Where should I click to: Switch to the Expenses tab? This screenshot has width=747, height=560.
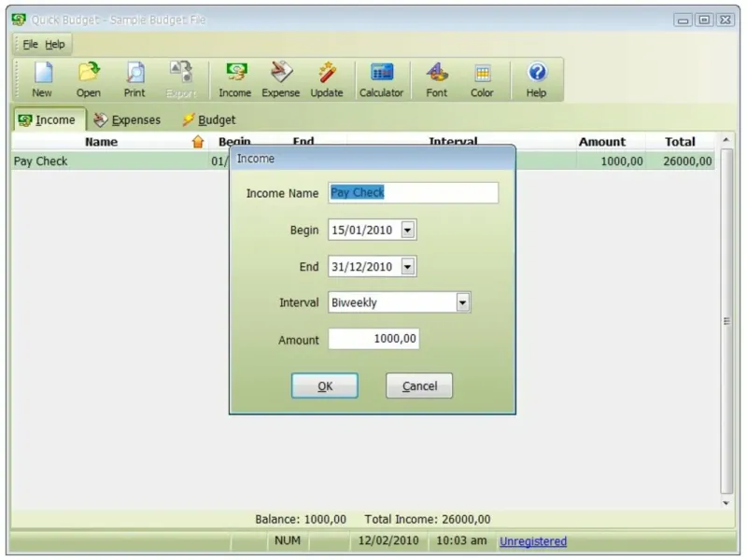(128, 120)
